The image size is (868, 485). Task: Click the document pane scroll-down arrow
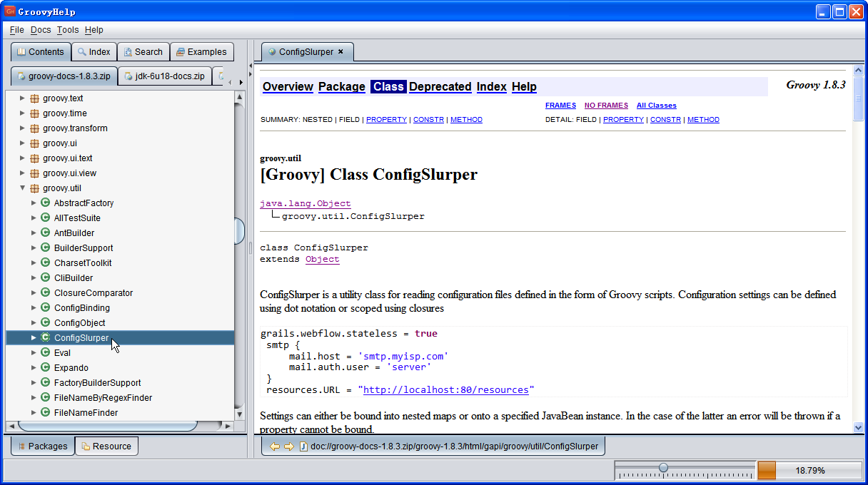[858, 427]
